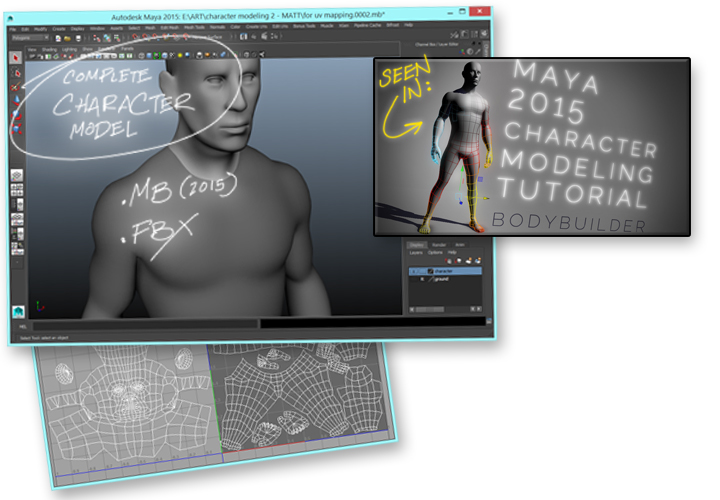Open the Modify menu

(x=40, y=29)
